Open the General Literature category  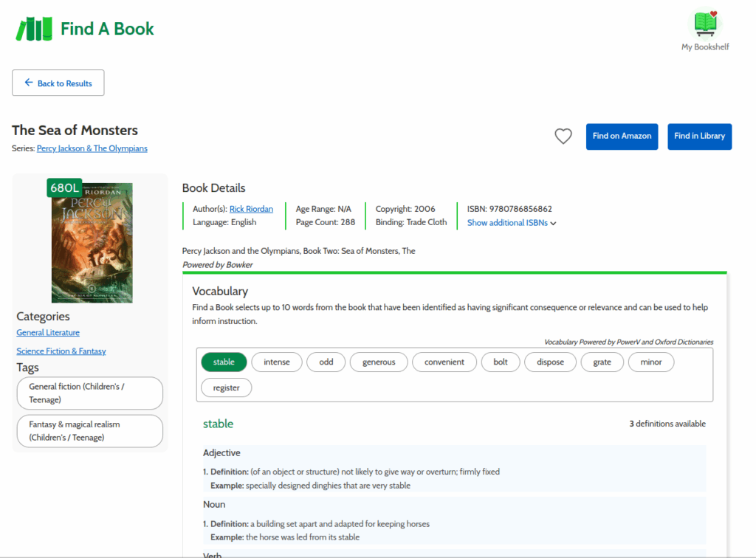(x=48, y=333)
